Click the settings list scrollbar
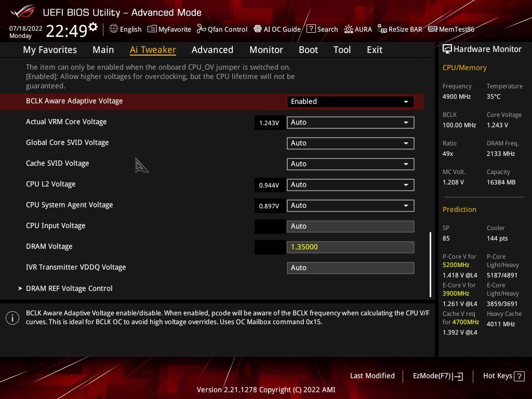 point(430,264)
